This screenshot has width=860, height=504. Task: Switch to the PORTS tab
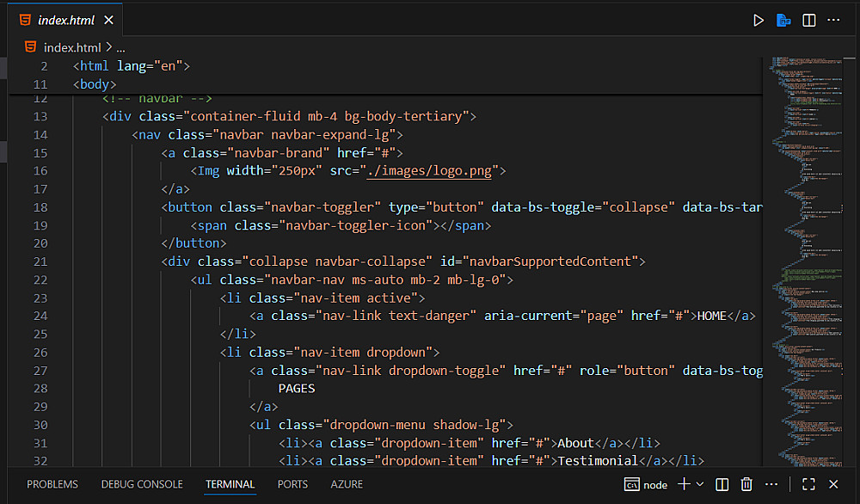(x=292, y=484)
